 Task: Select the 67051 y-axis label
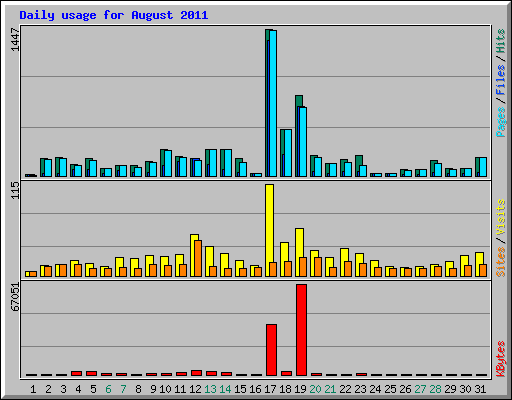tap(15, 297)
